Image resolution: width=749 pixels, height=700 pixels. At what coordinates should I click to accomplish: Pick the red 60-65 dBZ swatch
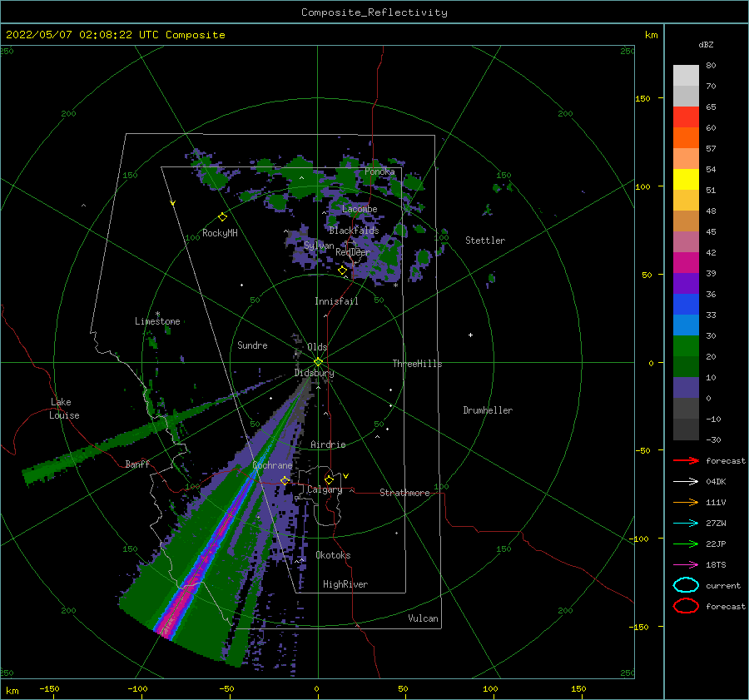pos(686,117)
